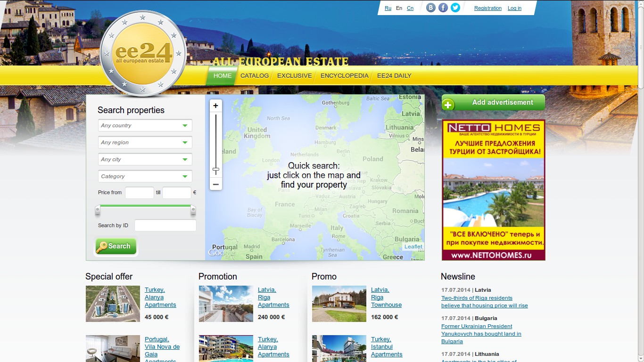Open the EE24 DAILY menu item
Screen dimensions: 644x362
(x=394, y=76)
